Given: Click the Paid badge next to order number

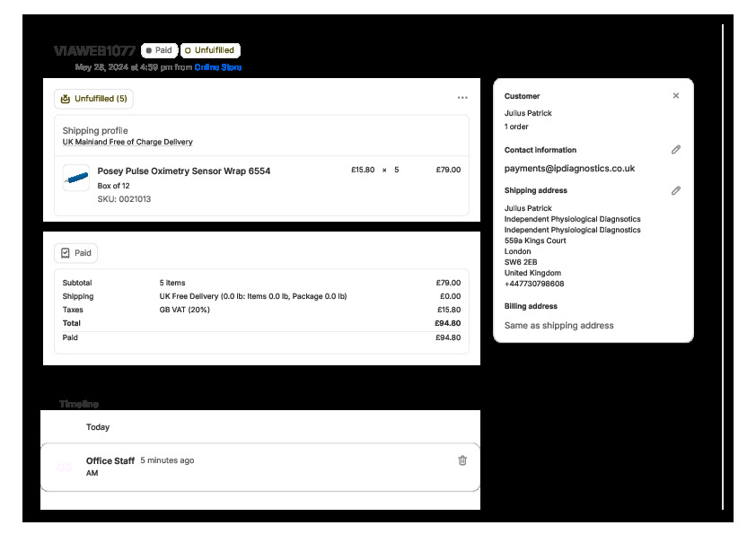Looking at the screenshot, I should coord(159,50).
